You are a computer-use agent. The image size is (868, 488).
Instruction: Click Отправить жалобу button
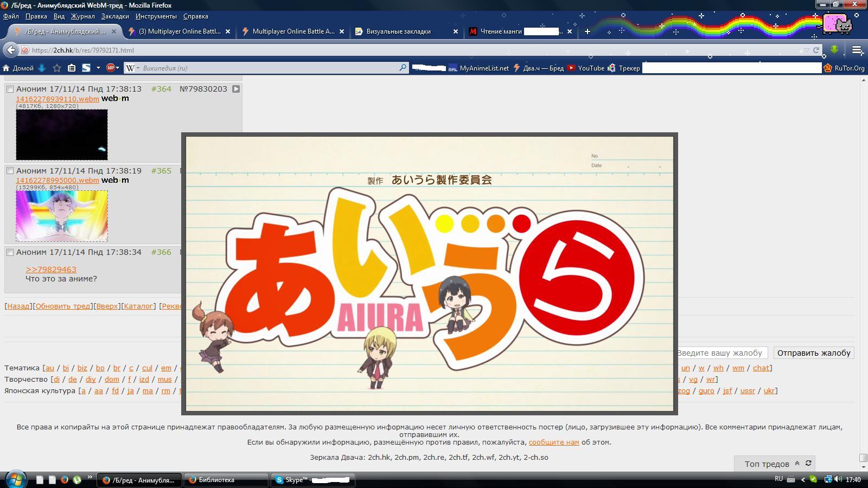pos(814,353)
